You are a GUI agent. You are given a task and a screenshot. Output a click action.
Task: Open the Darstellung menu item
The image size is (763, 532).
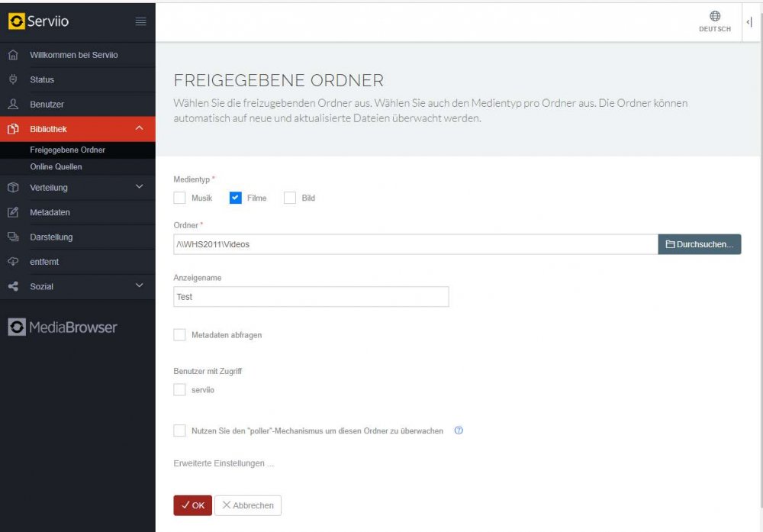(77, 237)
